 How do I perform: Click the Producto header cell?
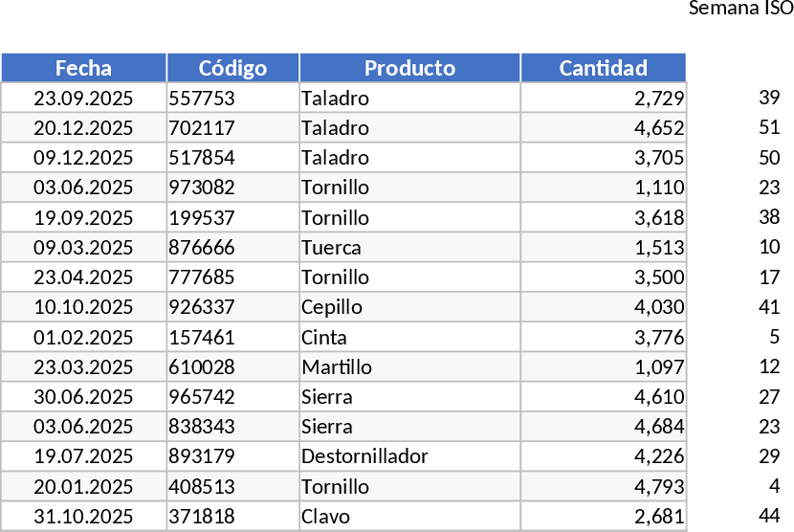click(x=409, y=68)
